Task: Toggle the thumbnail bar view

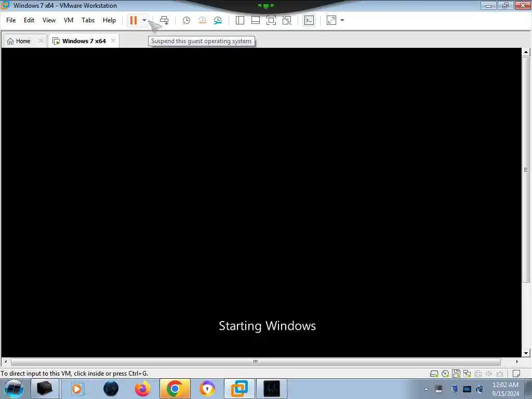Action: point(256,20)
